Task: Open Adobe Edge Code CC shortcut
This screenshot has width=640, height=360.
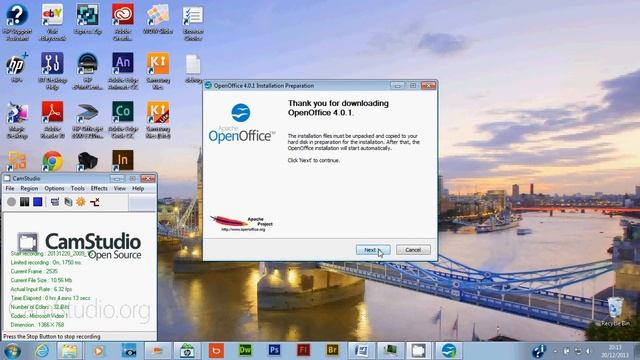Action: 123,119
